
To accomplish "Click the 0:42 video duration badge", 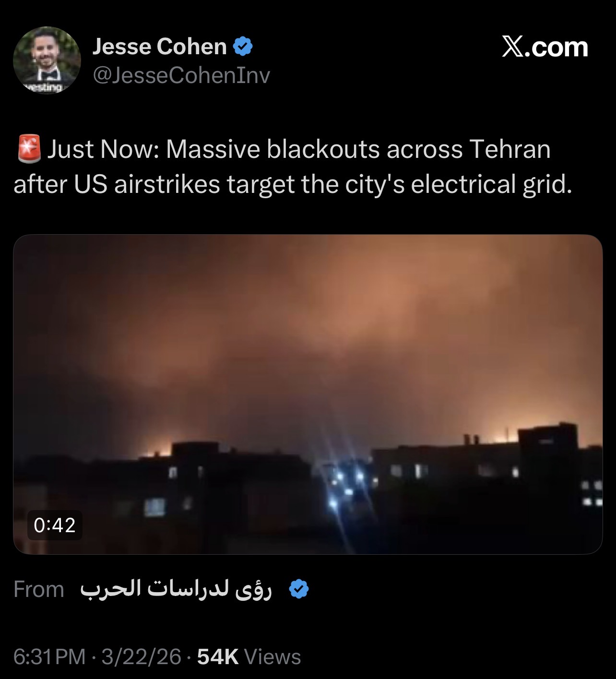I will (55, 525).
